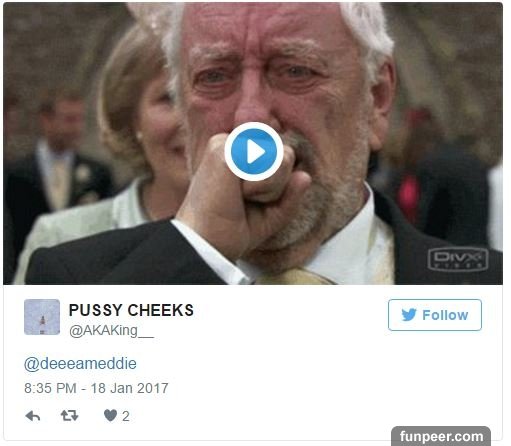Play the video using the blue play button
This screenshot has height=446, width=511.
(254, 152)
